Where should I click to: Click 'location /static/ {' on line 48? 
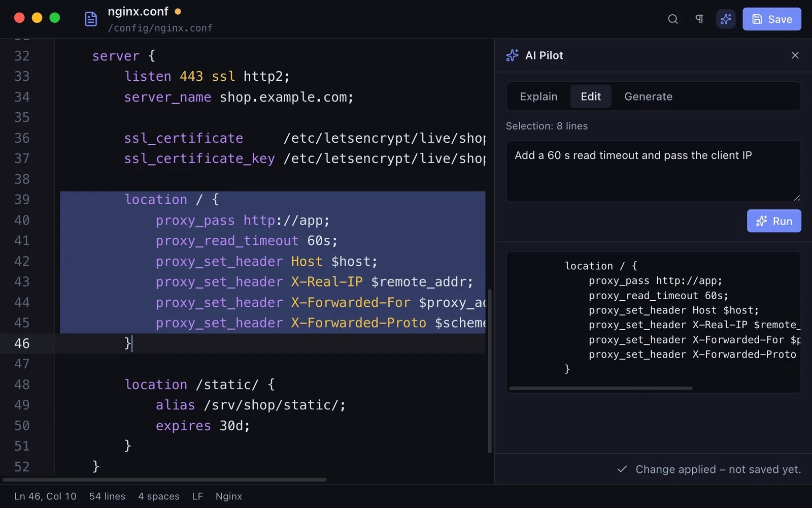click(199, 385)
